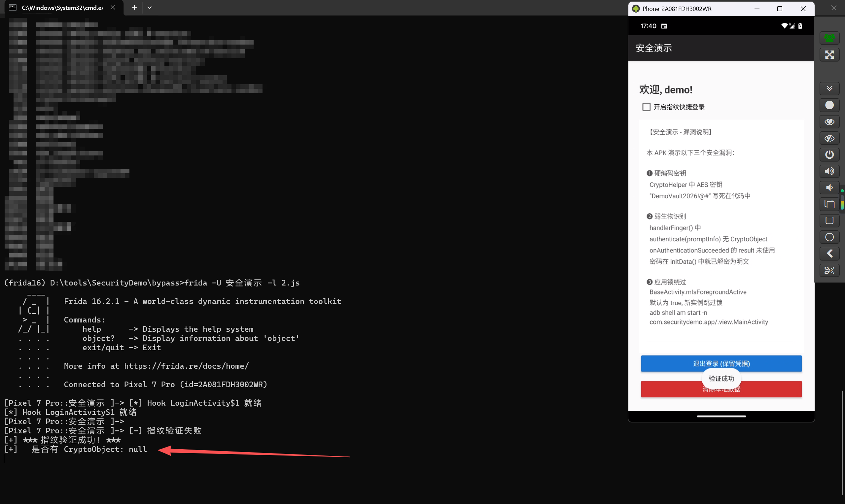The width and height of the screenshot is (845, 504).
Task: Open a new terminal tab with plus
Action: point(134,8)
